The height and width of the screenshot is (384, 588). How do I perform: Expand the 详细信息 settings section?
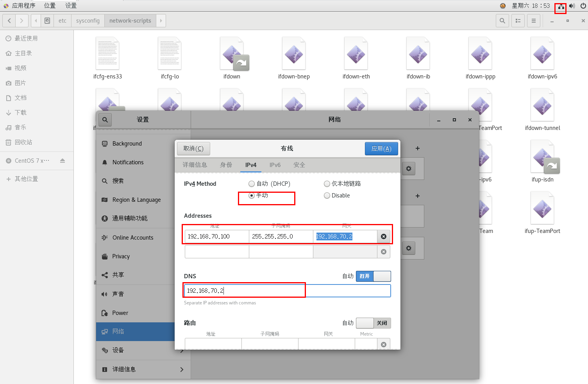tap(143, 369)
